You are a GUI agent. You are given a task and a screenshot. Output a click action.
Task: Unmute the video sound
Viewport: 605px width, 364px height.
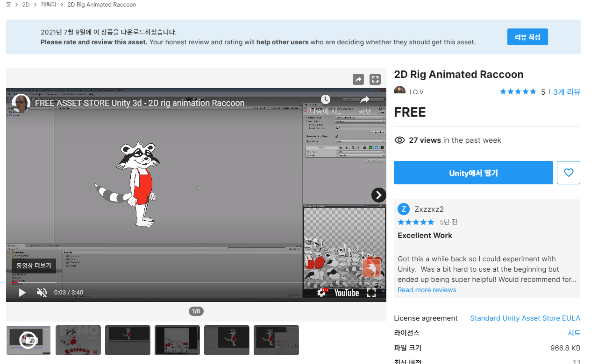(42, 293)
